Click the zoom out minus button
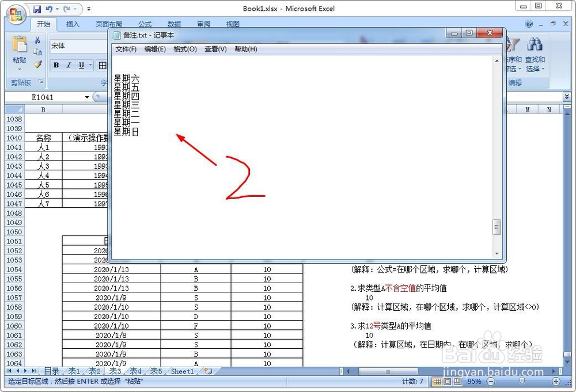This screenshot has height=392, width=576. (491, 382)
